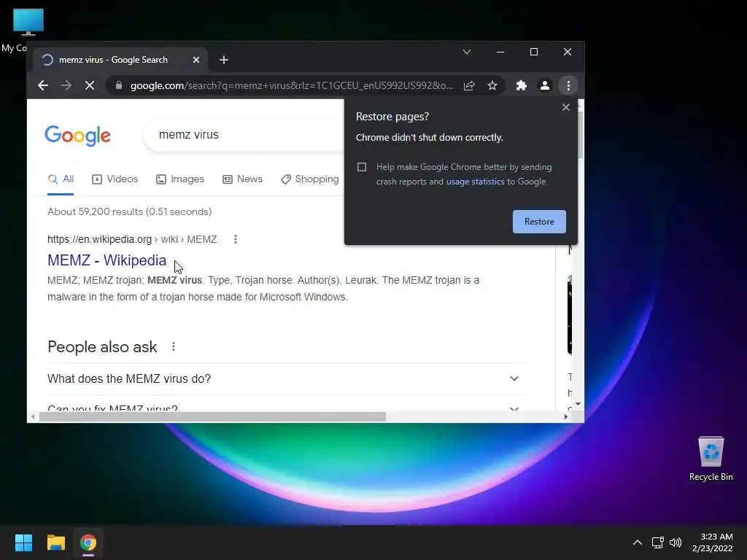The width and height of the screenshot is (747, 560).
Task: Switch to the News tab
Action: [242, 179]
